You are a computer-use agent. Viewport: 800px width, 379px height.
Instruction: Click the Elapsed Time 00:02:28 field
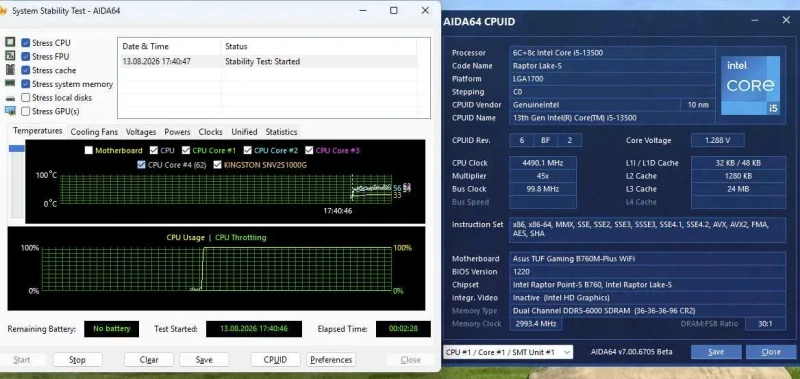click(403, 329)
